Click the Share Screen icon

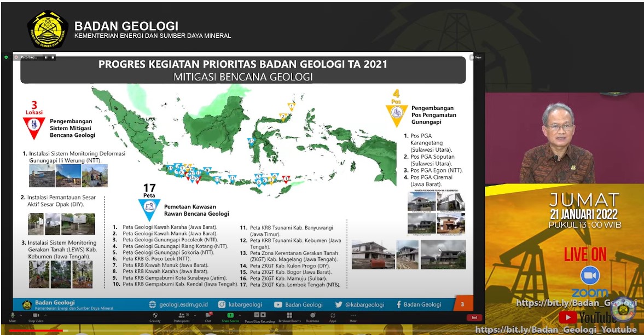tap(230, 316)
